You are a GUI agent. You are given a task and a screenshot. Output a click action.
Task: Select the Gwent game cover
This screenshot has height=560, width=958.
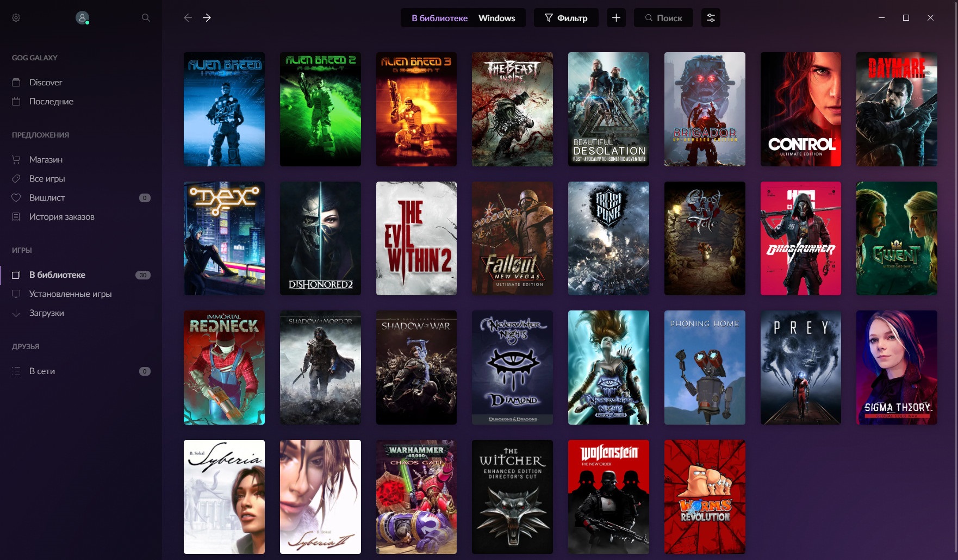[897, 238]
